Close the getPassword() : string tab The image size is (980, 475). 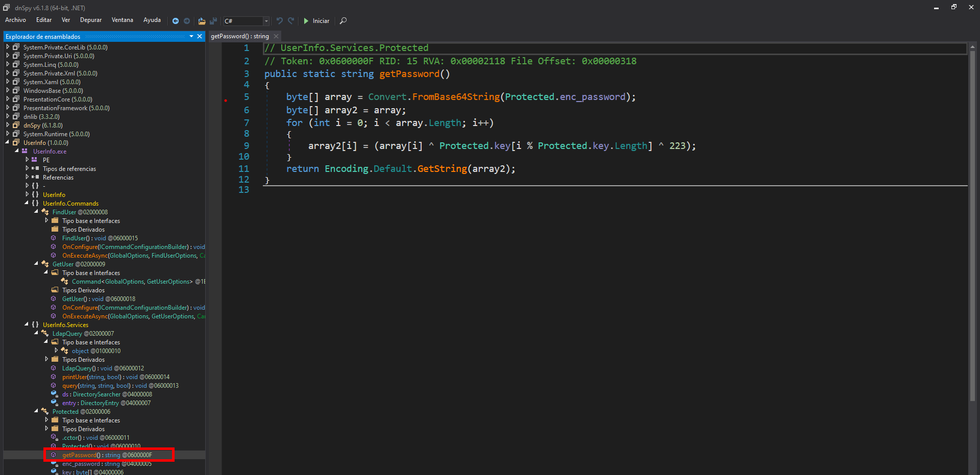276,36
